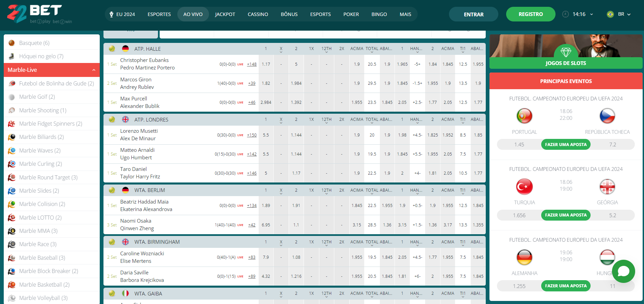Click FAZER UMA APOSTA for Alemanha match

pyautogui.click(x=566, y=286)
